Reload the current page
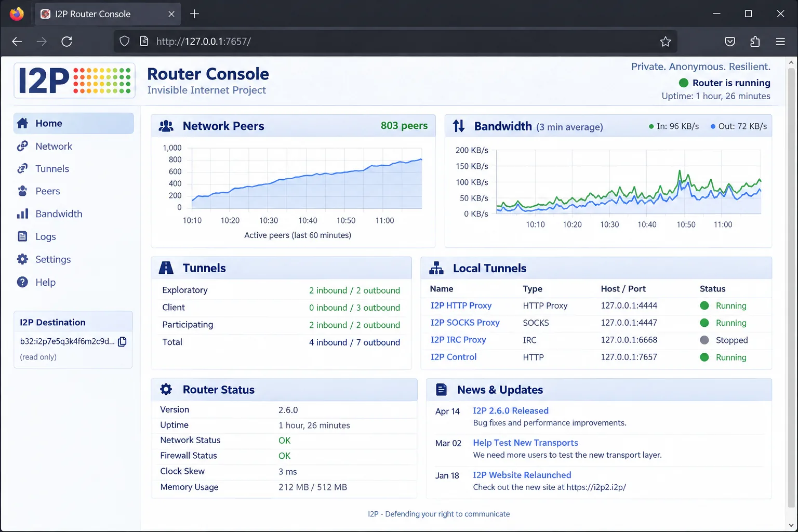 [x=66, y=42]
